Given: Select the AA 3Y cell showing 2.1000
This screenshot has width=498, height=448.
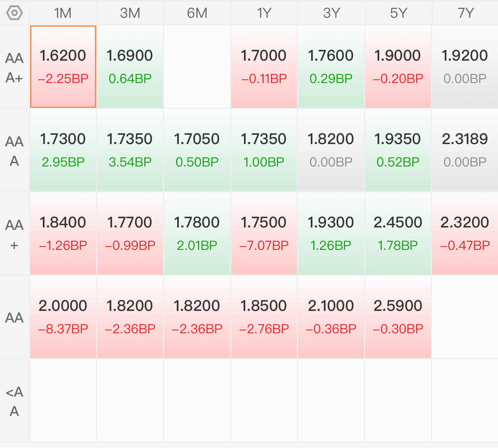Looking at the screenshot, I should 331,317.
